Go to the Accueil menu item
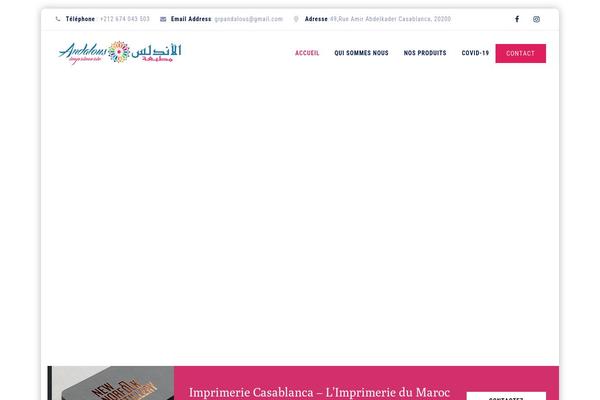 pos(307,53)
